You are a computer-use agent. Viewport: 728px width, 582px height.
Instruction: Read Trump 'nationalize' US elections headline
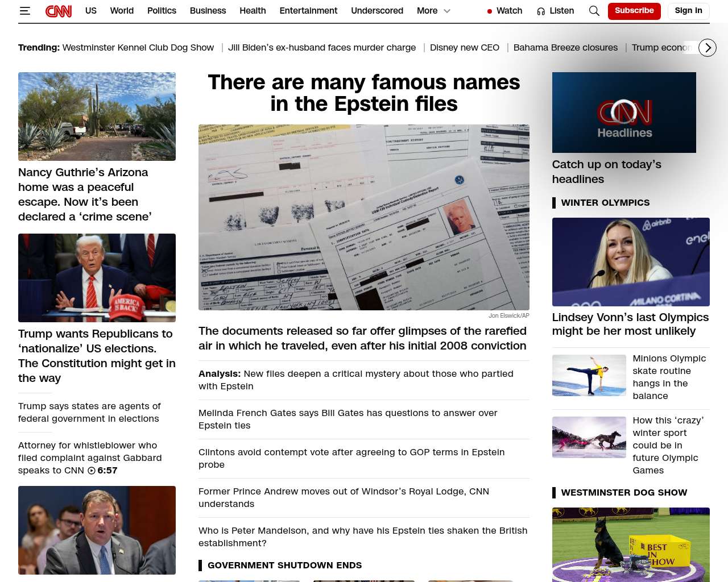(97, 356)
